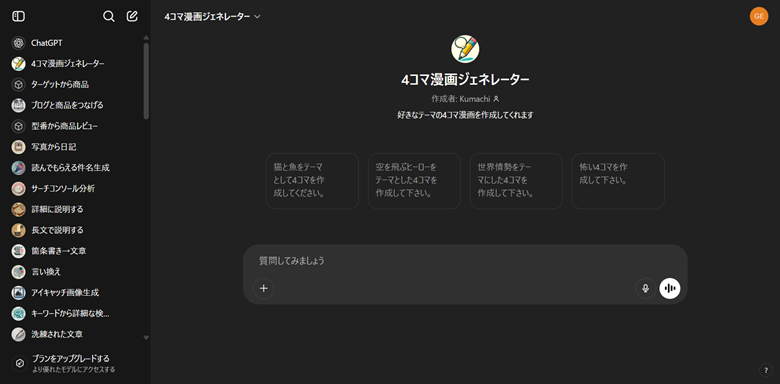Click the sidebar scroll up arrow

146,37
